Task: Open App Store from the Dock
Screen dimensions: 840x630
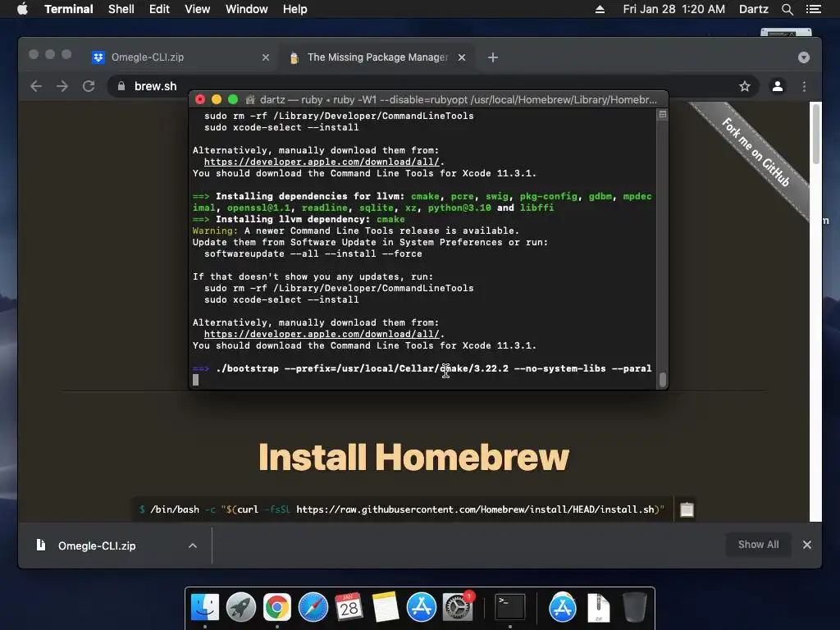Action: tap(421, 608)
